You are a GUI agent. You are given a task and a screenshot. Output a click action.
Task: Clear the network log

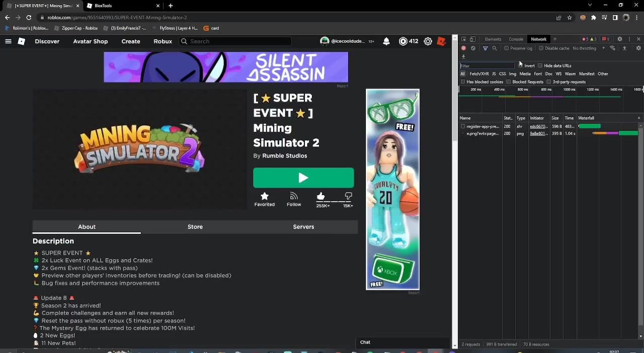point(473,48)
